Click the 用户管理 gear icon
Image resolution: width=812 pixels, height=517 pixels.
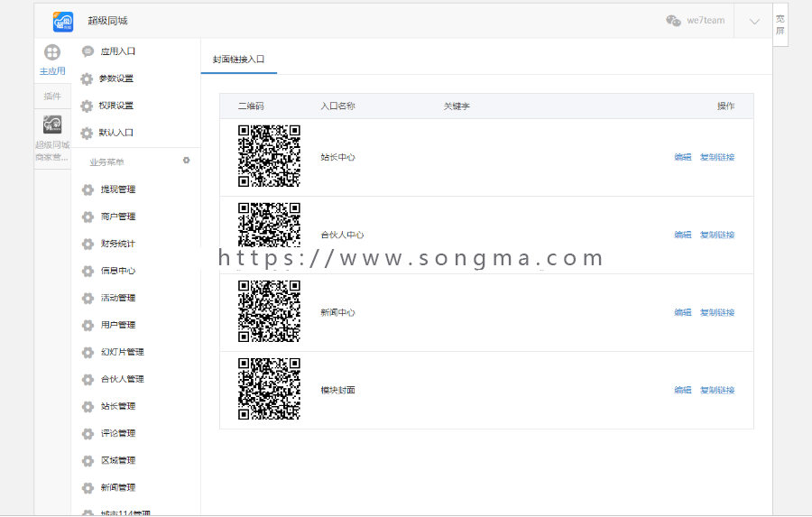pos(88,325)
